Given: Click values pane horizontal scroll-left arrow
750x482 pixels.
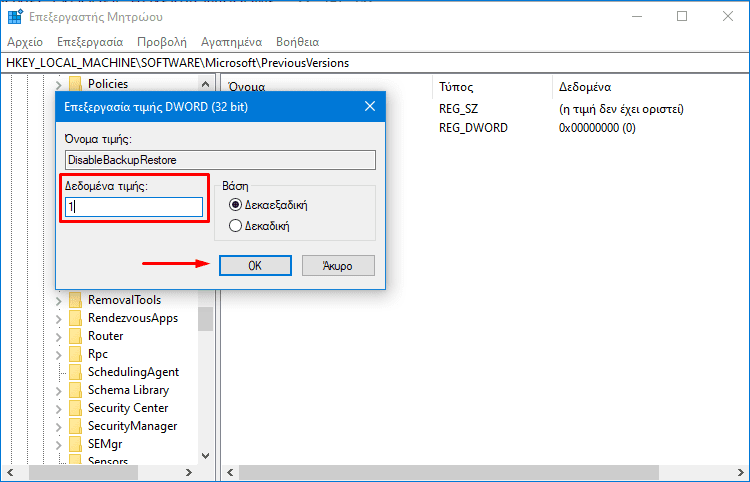Looking at the screenshot, I should [230, 472].
